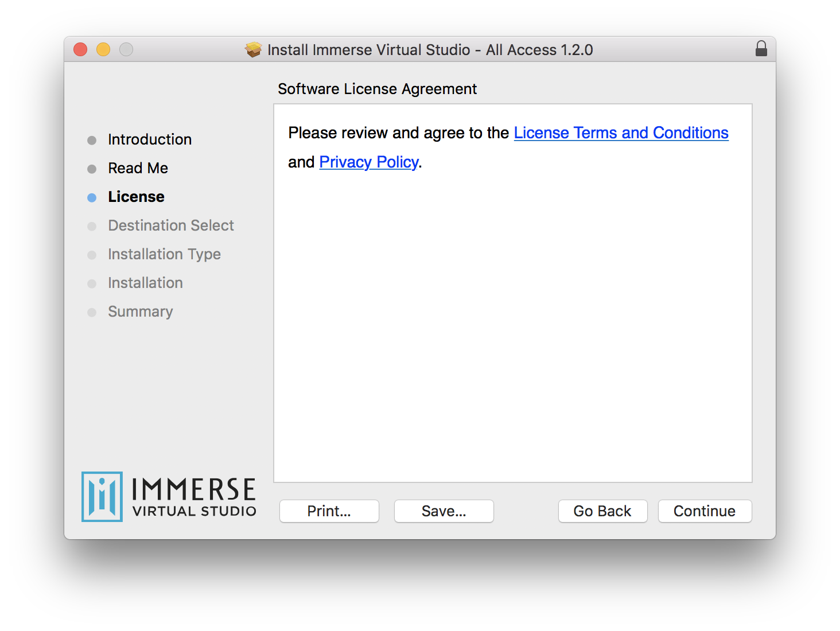Viewport: 840px width, 631px height.
Task: Minimize the installer window
Action: click(x=103, y=50)
